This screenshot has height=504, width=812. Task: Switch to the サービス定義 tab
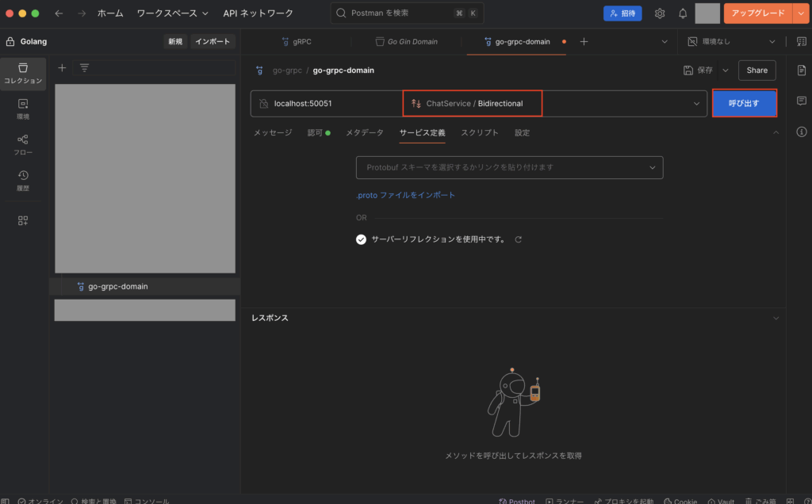tap(422, 132)
